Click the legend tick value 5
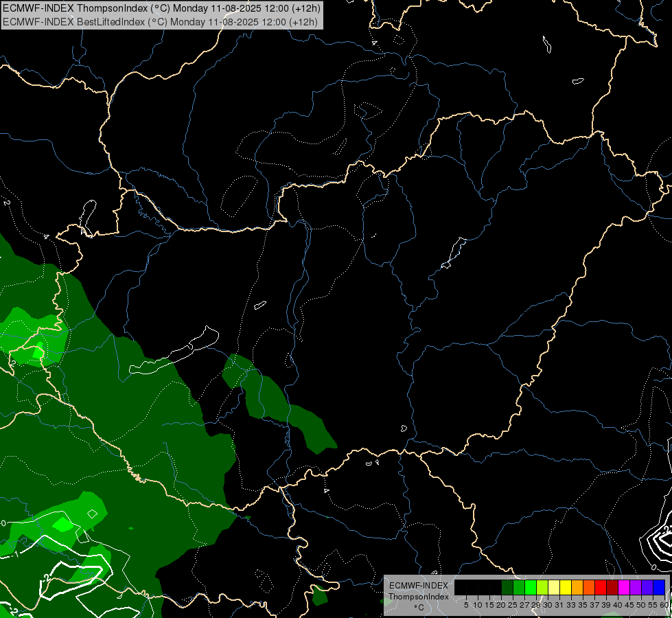672x618 pixels. 466,605
